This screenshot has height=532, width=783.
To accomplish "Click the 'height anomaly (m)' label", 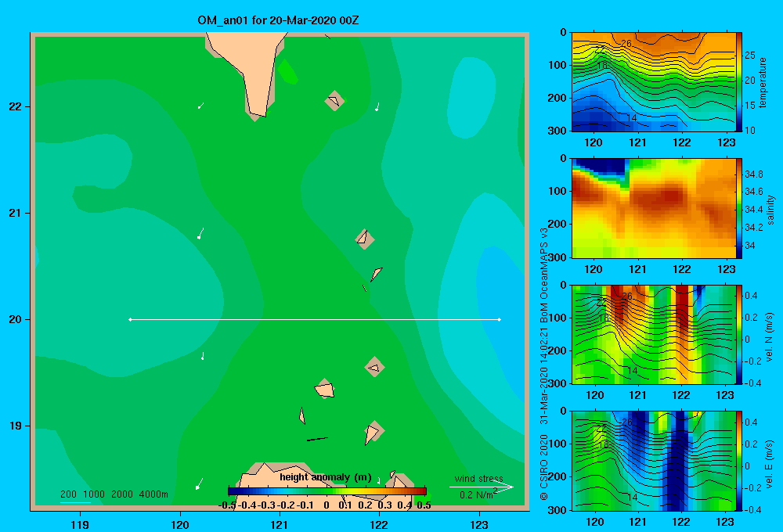I will (326, 477).
